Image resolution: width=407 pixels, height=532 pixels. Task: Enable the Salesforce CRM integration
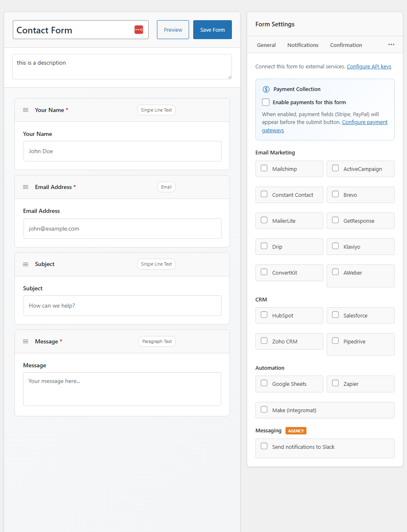click(x=335, y=315)
